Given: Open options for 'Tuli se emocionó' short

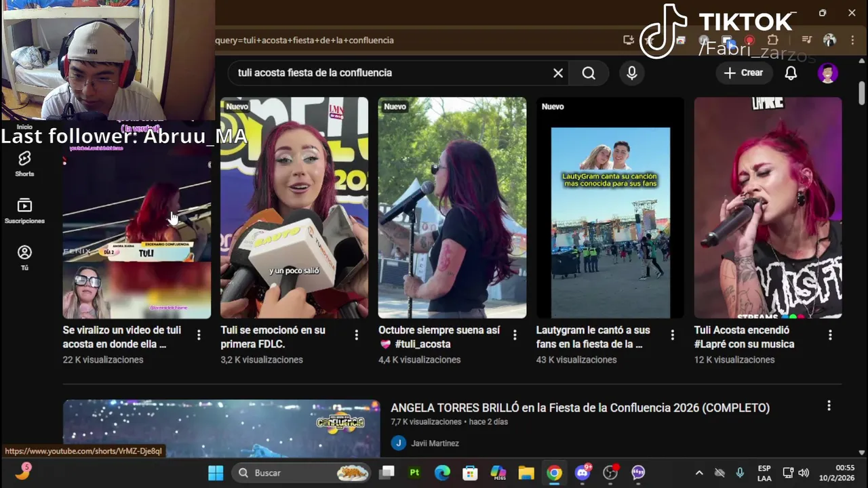Looking at the screenshot, I should pos(357,335).
